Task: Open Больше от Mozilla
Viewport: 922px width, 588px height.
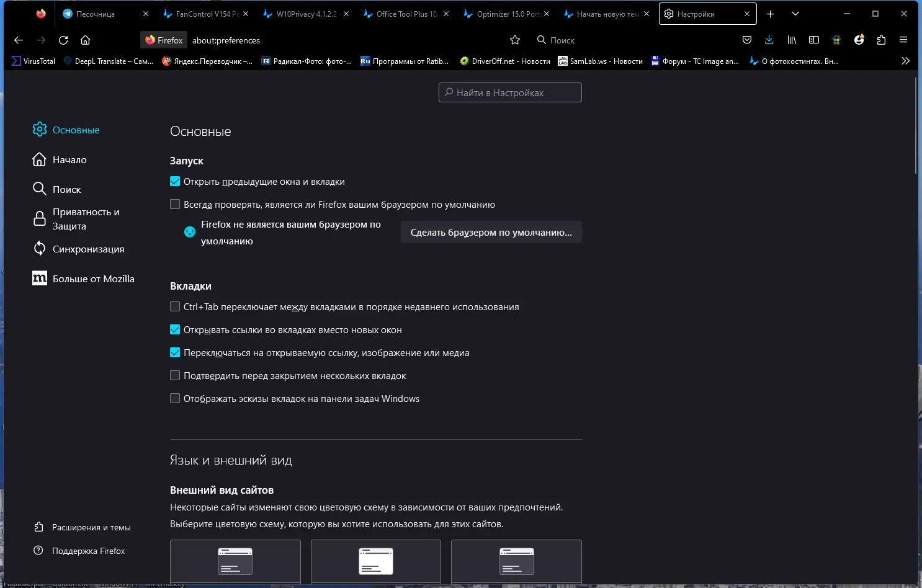Action: click(x=83, y=278)
